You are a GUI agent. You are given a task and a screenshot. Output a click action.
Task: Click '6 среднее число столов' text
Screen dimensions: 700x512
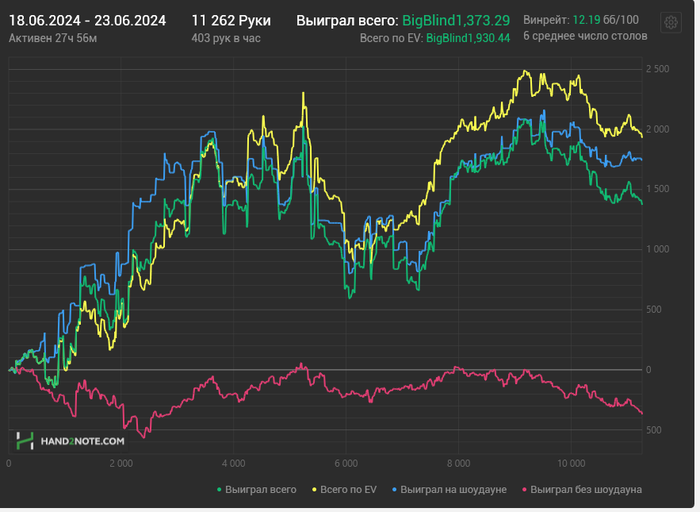tap(585, 36)
